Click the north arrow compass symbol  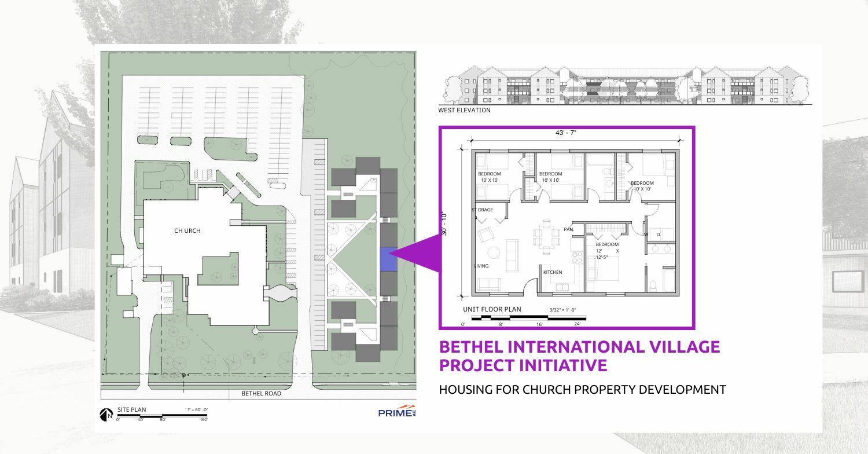pos(106,415)
